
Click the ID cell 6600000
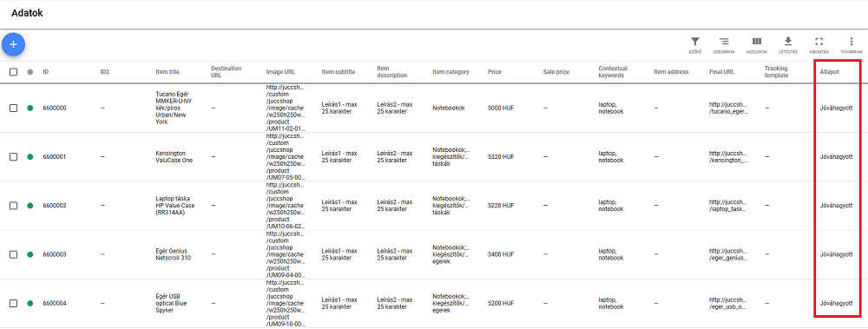click(x=54, y=108)
